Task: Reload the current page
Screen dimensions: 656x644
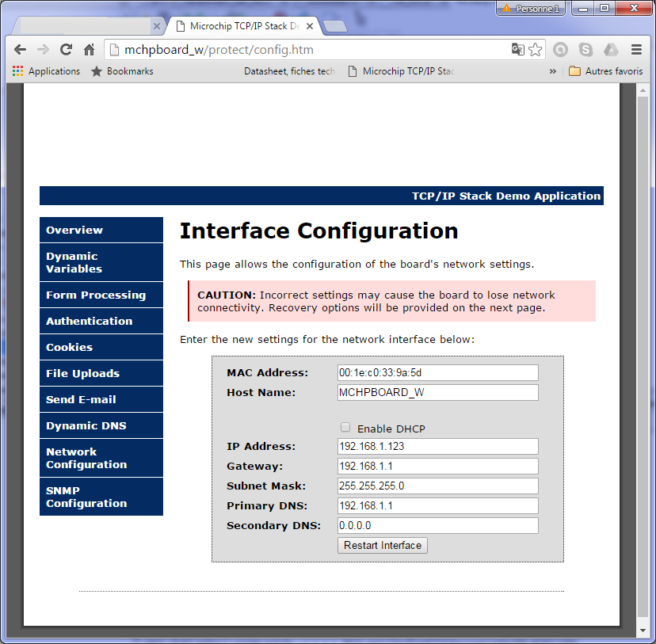Action: pyautogui.click(x=66, y=50)
